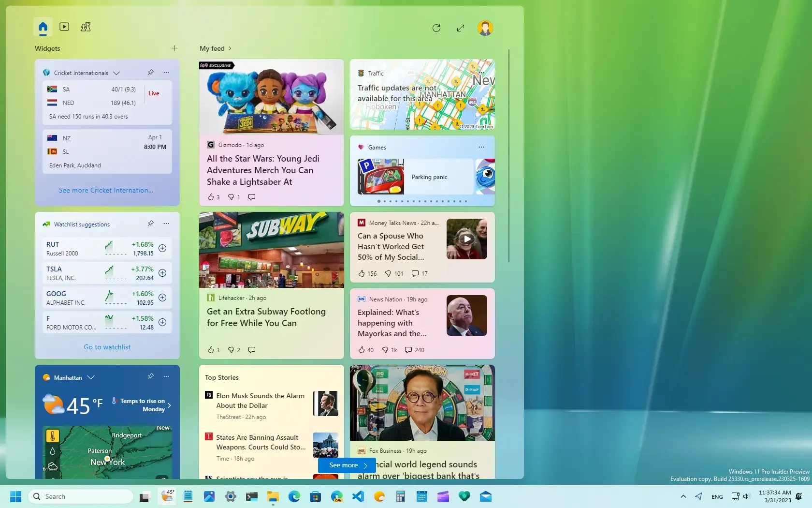Toggle adding GOOG to your watchlist
812x508 pixels.
162,298
